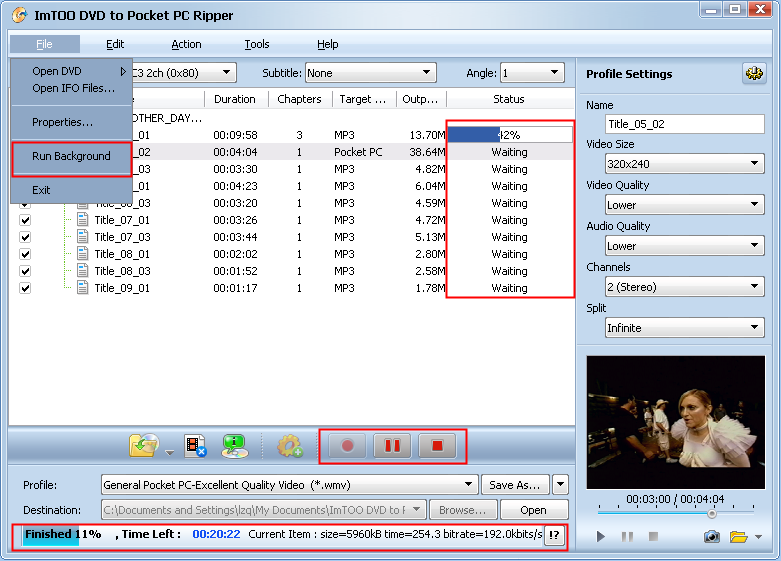781x561 pixels.
Task: Expand the Audio Quality dropdown
Action: click(685, 246)
